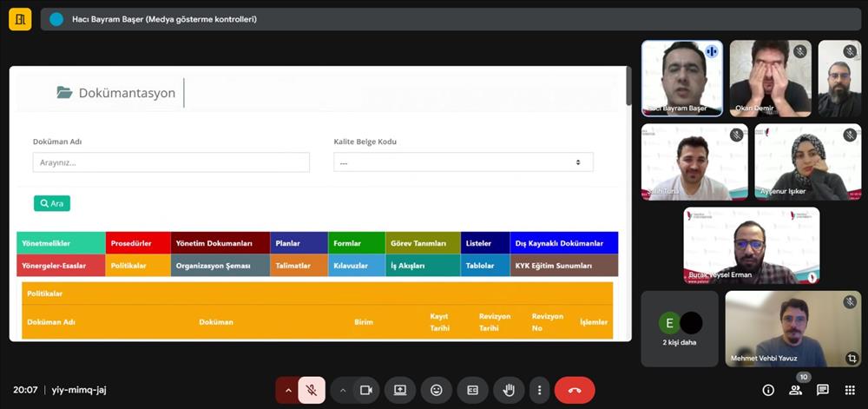The height and width of the screenshot is (409, 868).
Task: Show the participants people panel
Action: pyautogui.click(x=795, y=391)
